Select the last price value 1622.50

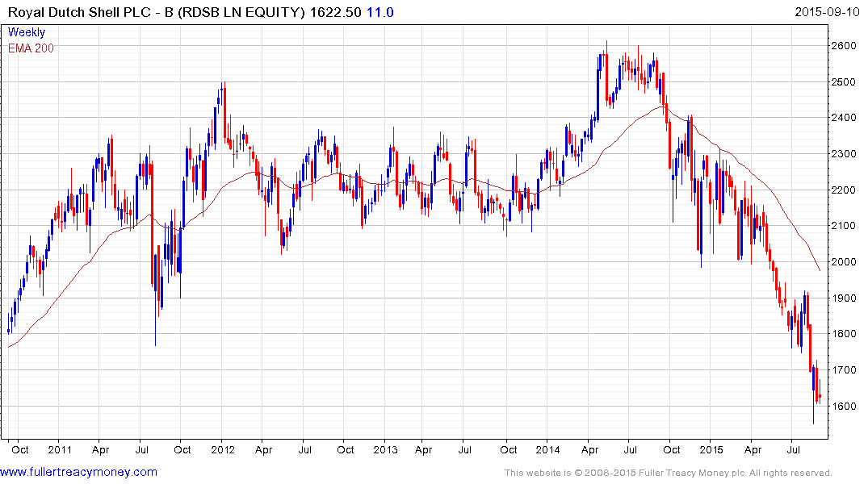pyautogui.click(x=335, y=12)
